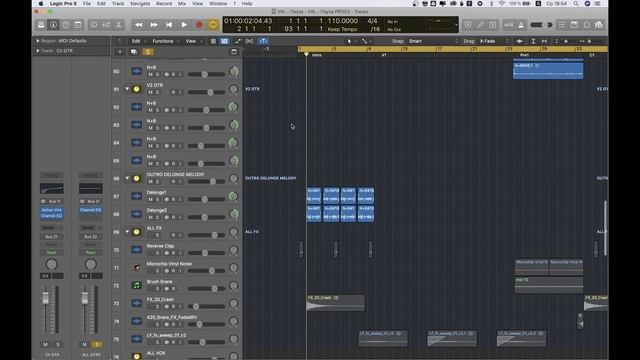The image size is (640, 360).
Task: Click the red Record button
Action: coord(199,25)
